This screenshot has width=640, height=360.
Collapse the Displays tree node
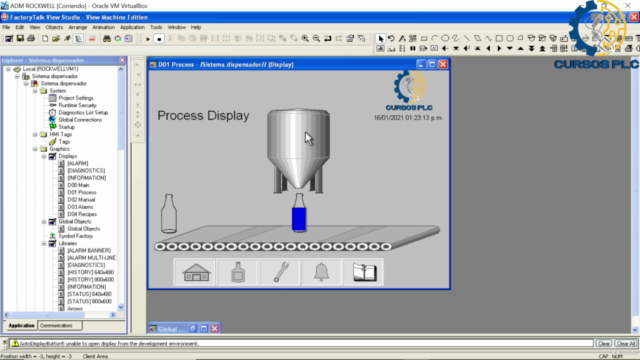(44, 156)
